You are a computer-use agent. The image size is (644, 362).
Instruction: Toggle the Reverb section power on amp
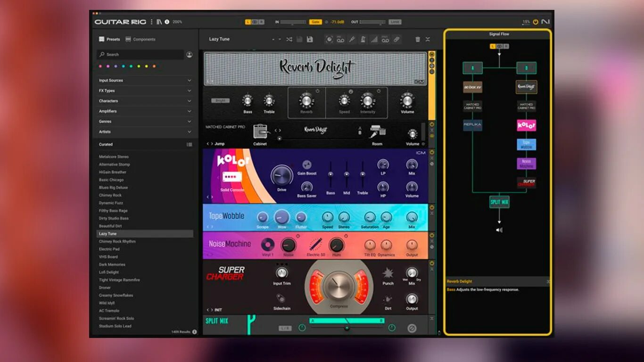point(318,90)
